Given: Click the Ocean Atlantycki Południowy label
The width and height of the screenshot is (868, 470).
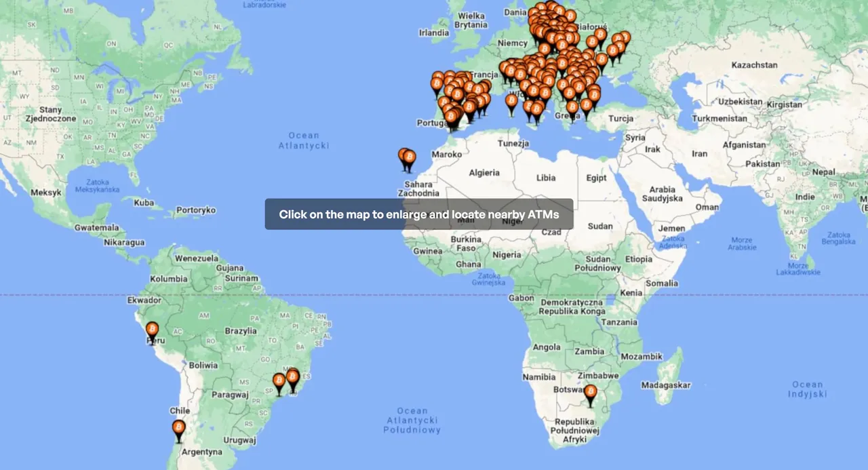Looking at the screenshot, I should point(412,420).
